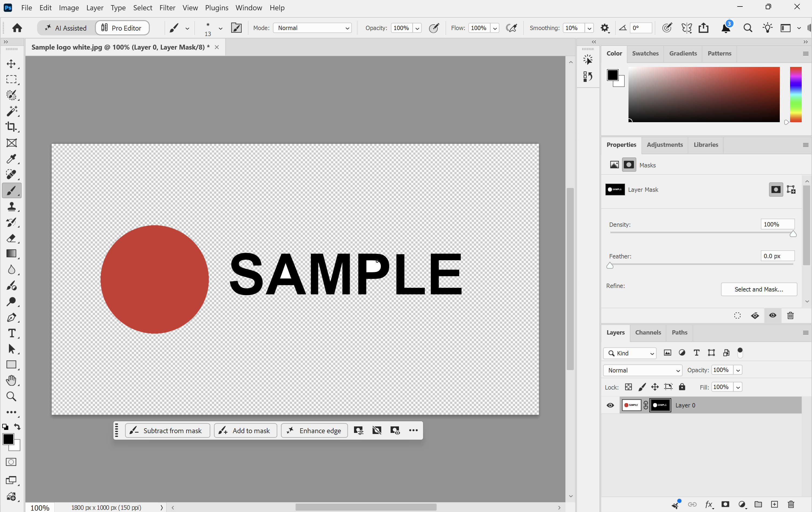Toggle mask visibility in Properties panel
Viewport: 812px width, 512px height.
tap(773, 316)
